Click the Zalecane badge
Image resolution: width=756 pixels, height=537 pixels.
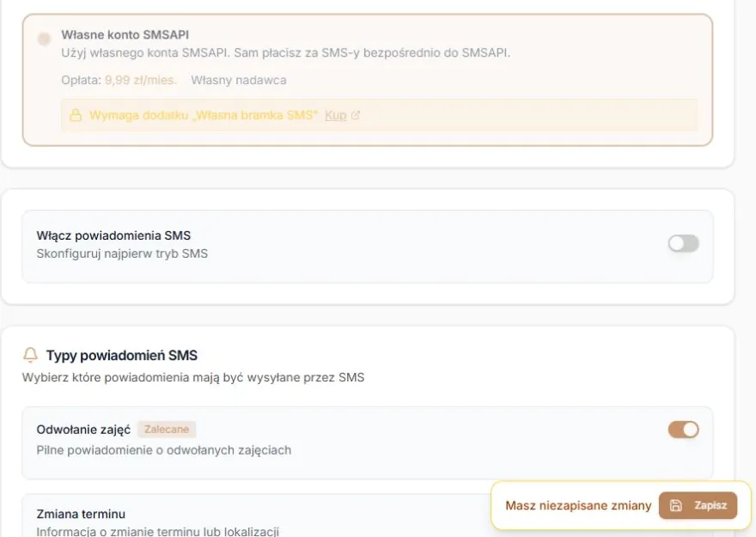click(167, 430)
